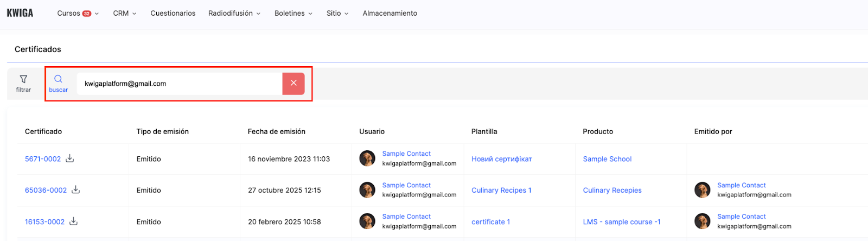
Task: Open the filtrar funnel icon
Action: click(23, 79)
